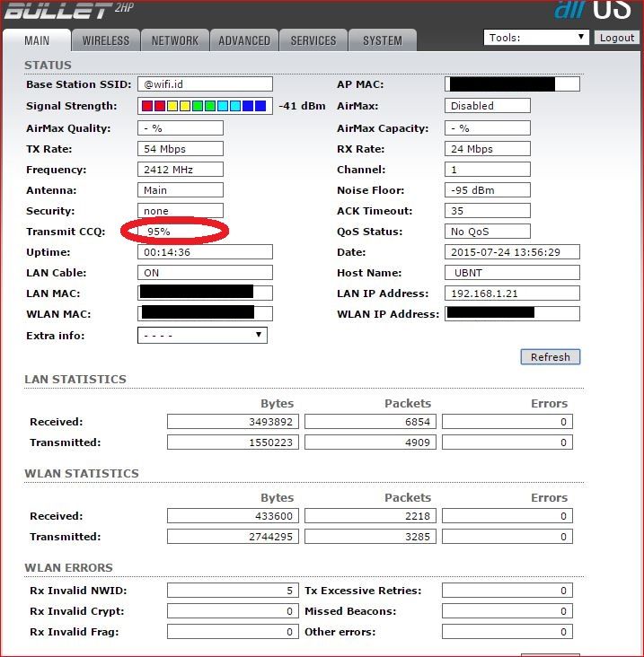Click the Base Station SSID field

point(205,84)
